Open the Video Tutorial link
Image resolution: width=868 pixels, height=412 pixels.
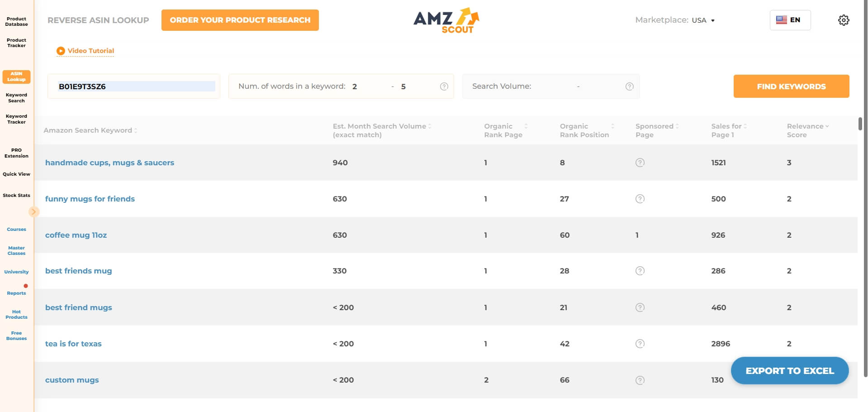91,51
